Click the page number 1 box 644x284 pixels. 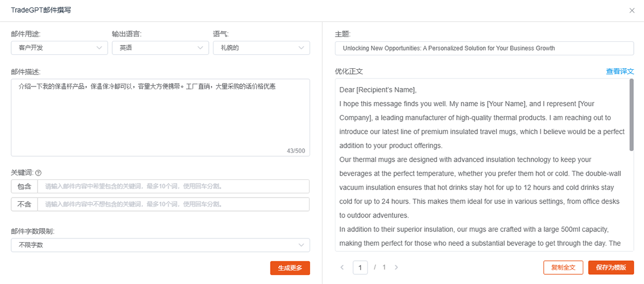coord(360,267)
